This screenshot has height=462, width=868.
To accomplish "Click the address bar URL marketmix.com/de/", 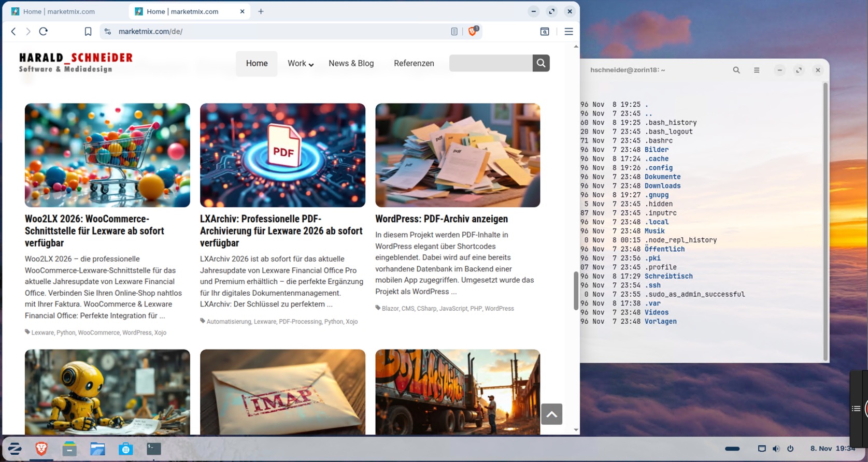I will [150, 32].
